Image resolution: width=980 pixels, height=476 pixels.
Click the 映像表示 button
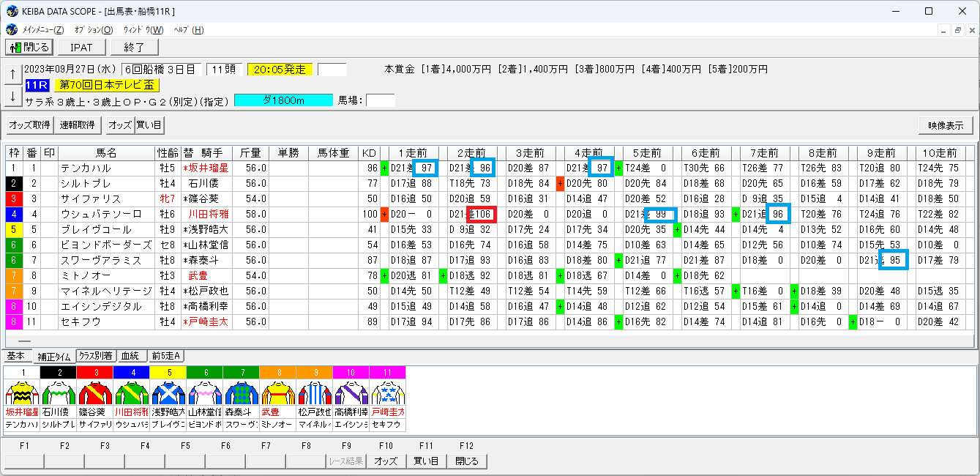pyautogui.click(x=946, y=125)
